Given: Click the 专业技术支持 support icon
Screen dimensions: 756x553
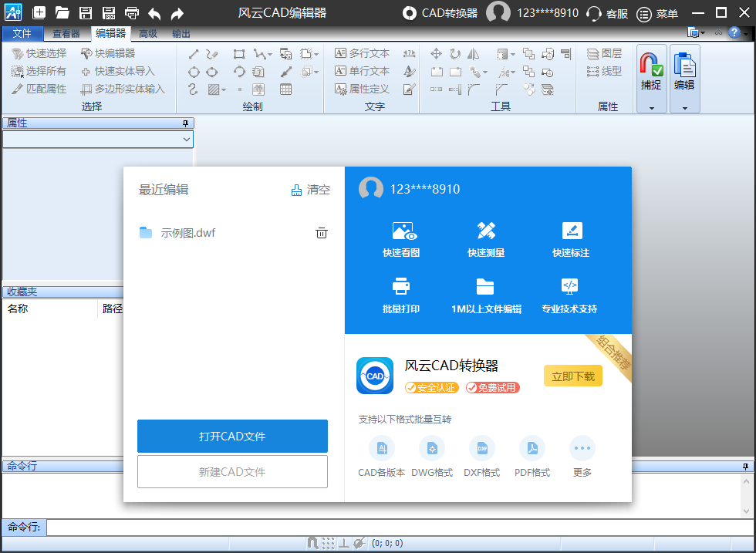Looking at the screenshot, I should pyautogui.click(x=570, y=286).
